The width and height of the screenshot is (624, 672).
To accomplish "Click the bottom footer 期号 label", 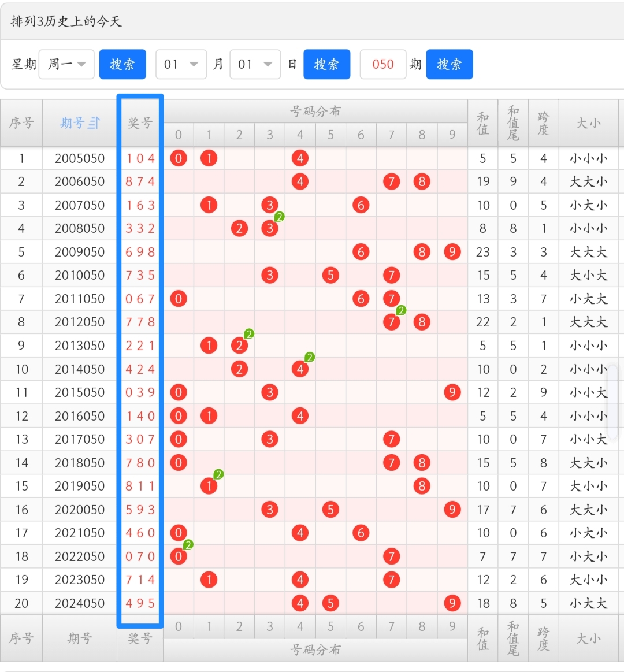I will tap(80, 638).
